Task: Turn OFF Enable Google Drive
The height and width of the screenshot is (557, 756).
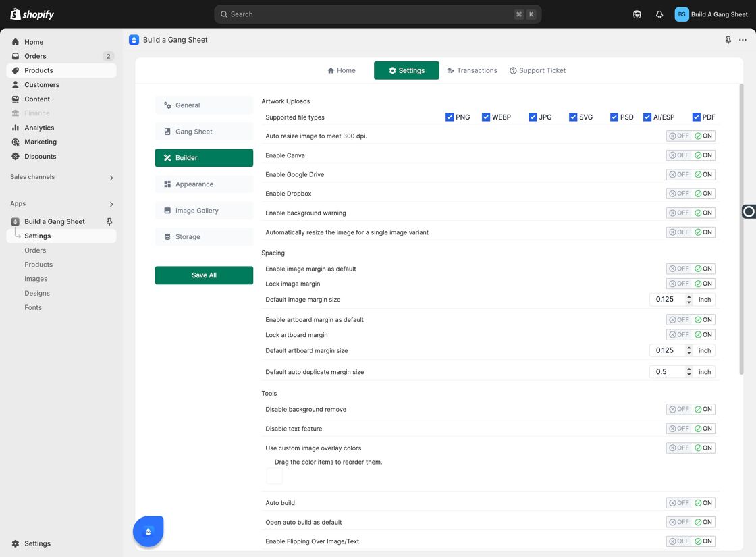Action: (679, 175)
